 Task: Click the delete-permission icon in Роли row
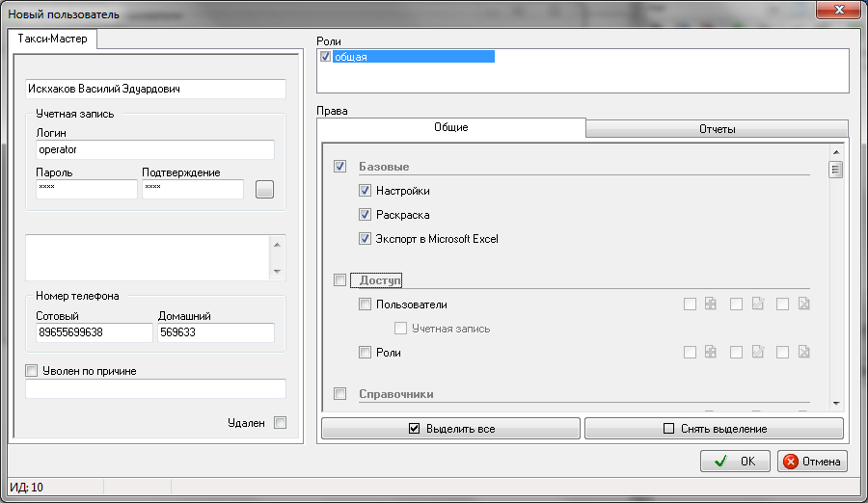(x=803, y=353)
